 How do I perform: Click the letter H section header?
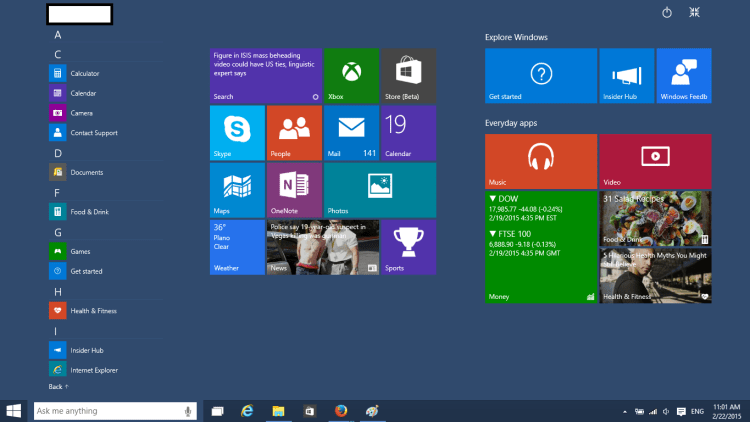tap(58, 292)
